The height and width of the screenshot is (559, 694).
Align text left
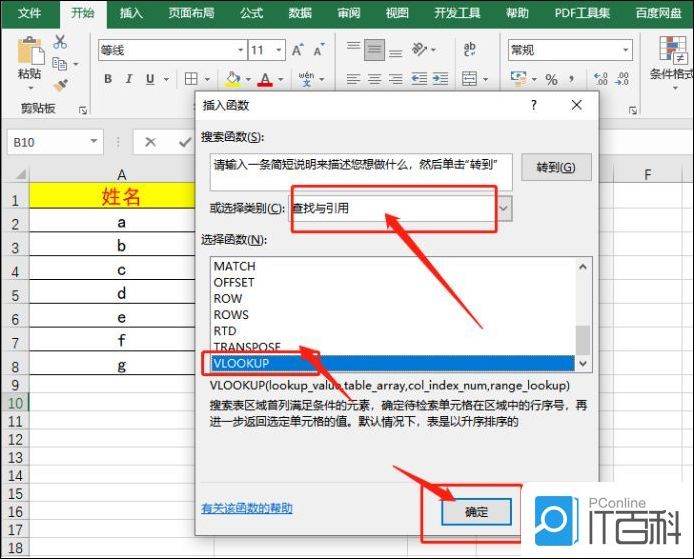coord(353,79)
